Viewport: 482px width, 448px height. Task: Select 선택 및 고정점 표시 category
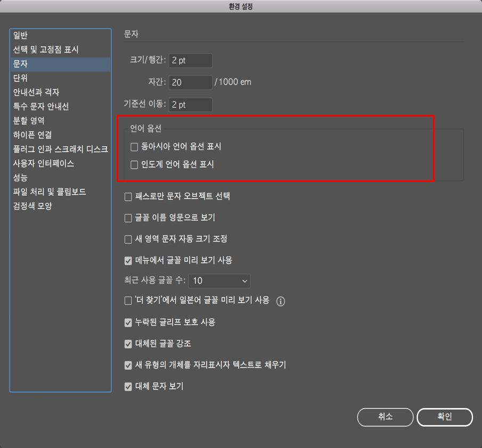(60, 49)
